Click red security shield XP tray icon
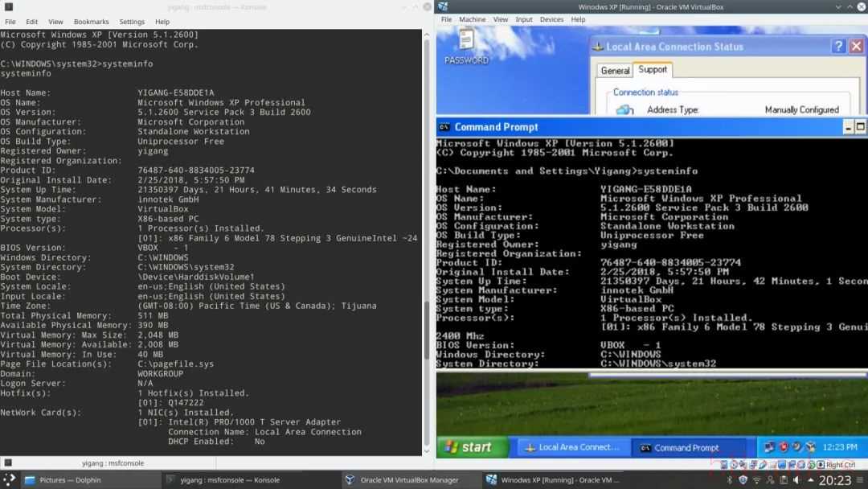The image size is (868, 489). pyautogui.click(x=784, y=447)
